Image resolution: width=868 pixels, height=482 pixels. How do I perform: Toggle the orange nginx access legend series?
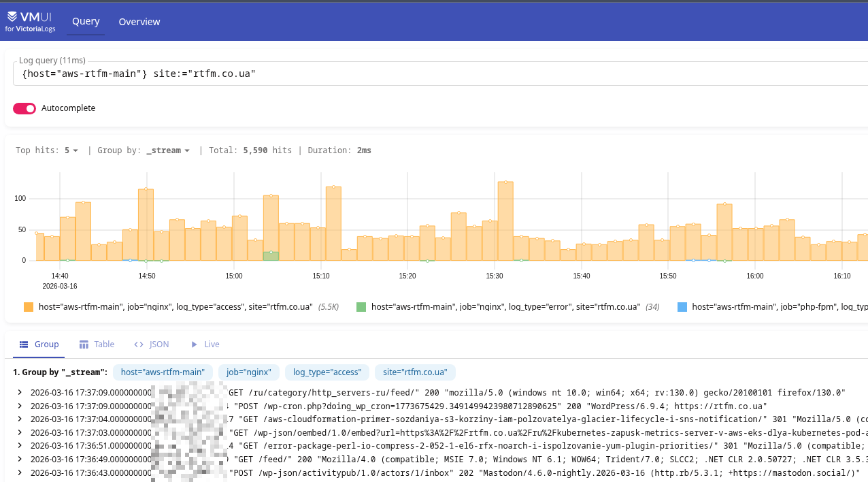pos(29,307)
